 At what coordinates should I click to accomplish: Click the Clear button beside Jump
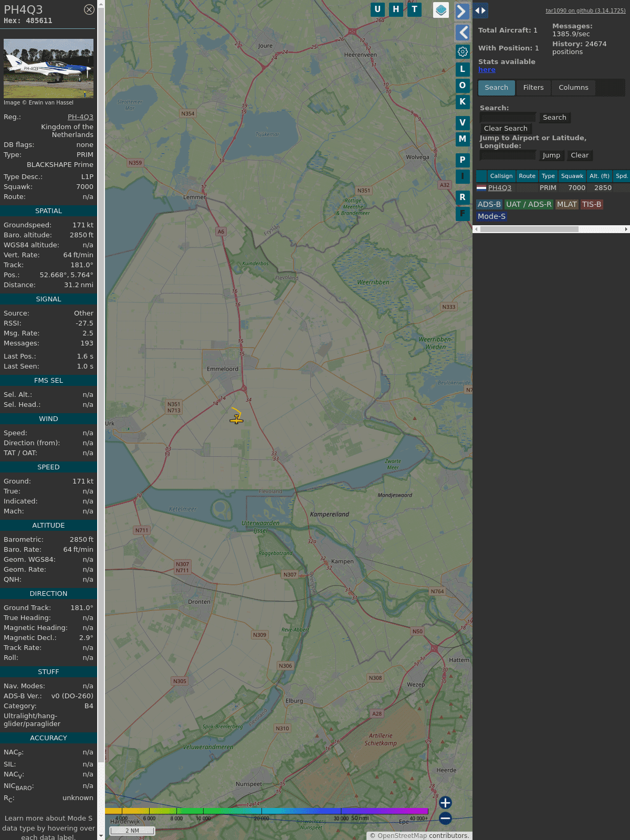[580, 155]
